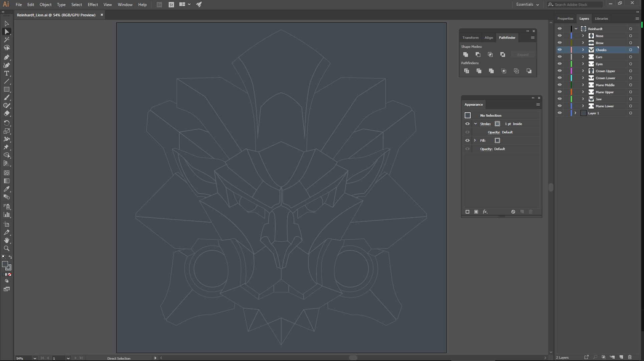Expand the Layer 1 contents

point(575,113)
